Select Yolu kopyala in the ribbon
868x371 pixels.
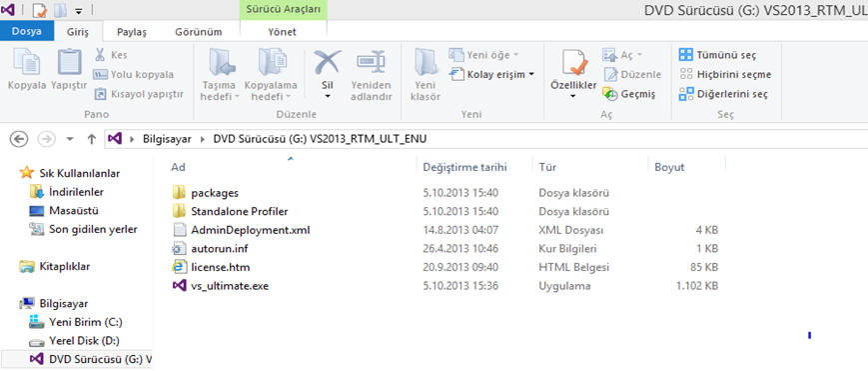(x=134, y=74)
